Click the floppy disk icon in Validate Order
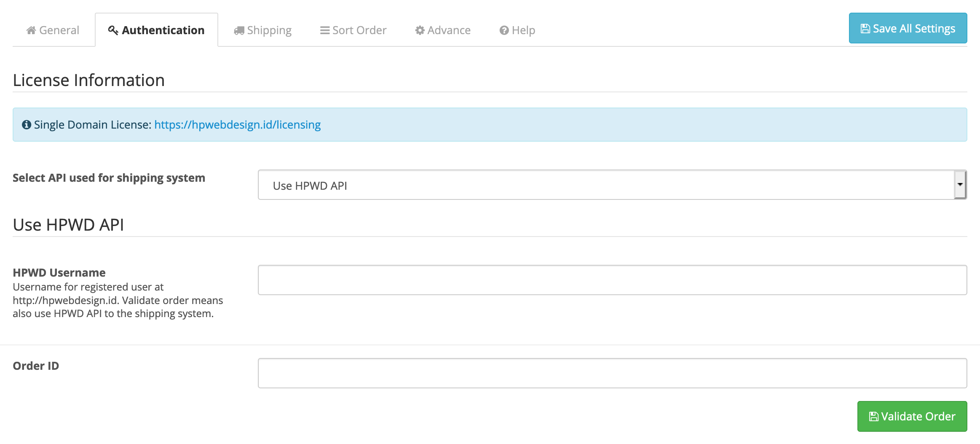980x444 pixels. click(873, 417)
